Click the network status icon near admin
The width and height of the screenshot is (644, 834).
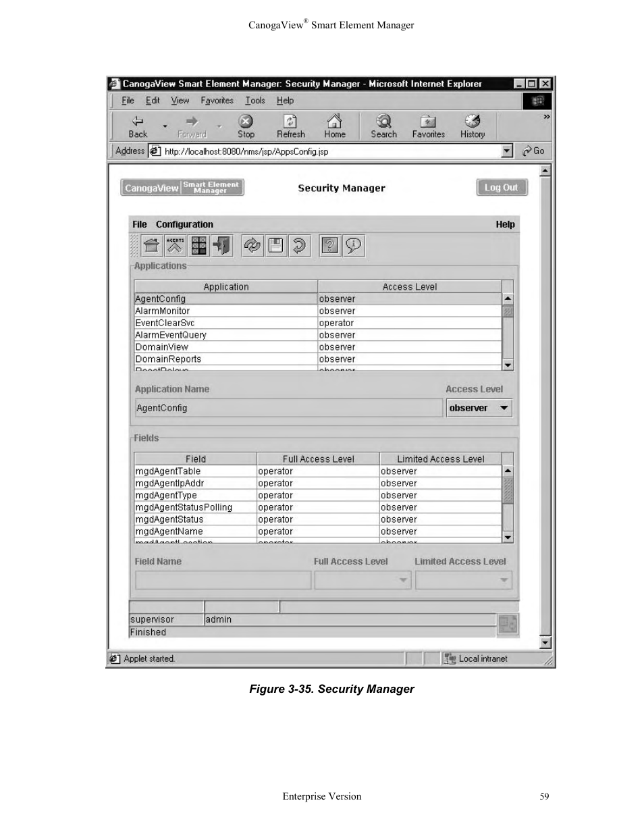508,625
